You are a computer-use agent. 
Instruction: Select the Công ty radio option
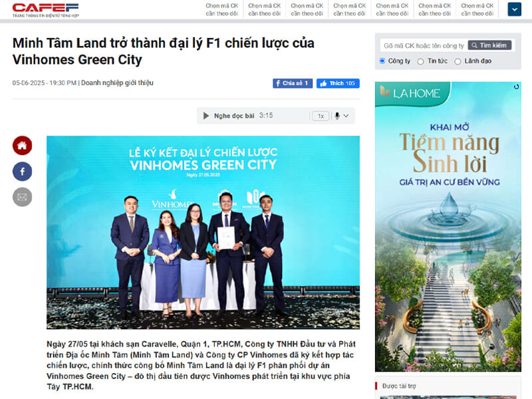point(382,61)
